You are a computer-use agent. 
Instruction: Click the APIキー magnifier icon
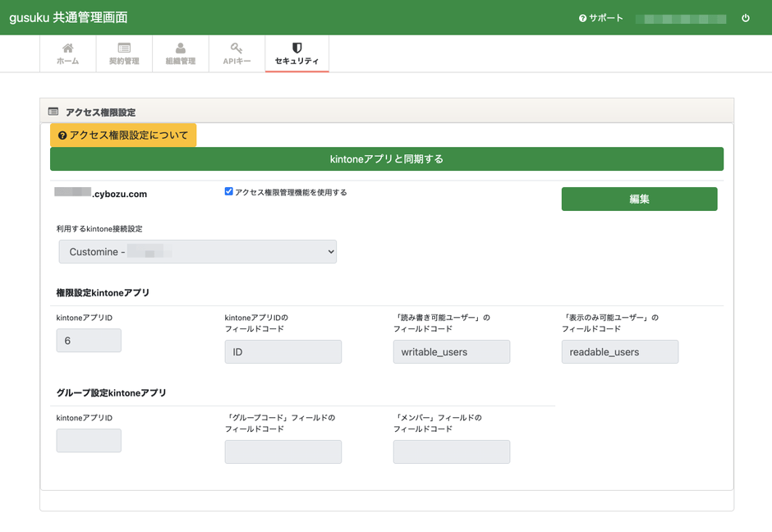(x=236, y=48)
